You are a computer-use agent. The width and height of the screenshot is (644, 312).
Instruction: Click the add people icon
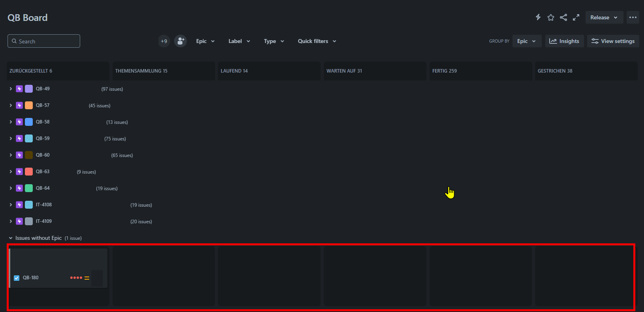pos(180,41)
